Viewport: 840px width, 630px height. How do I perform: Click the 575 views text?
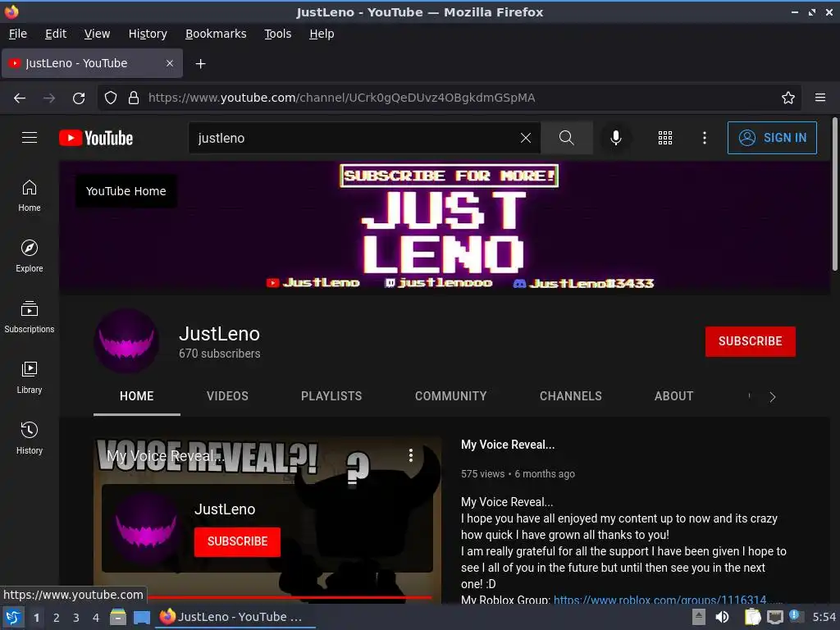(x=482, y=473)
